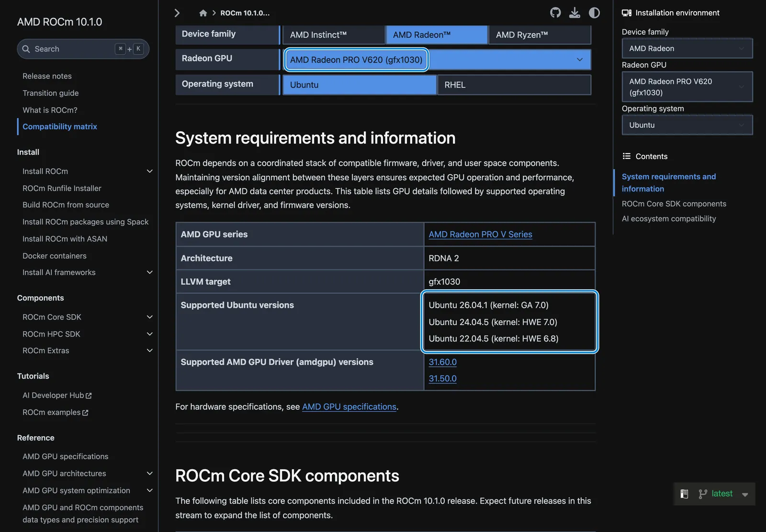Open the 31.50.0 driver version link
The width and height of the screenshot is (766, 532).
442,378
